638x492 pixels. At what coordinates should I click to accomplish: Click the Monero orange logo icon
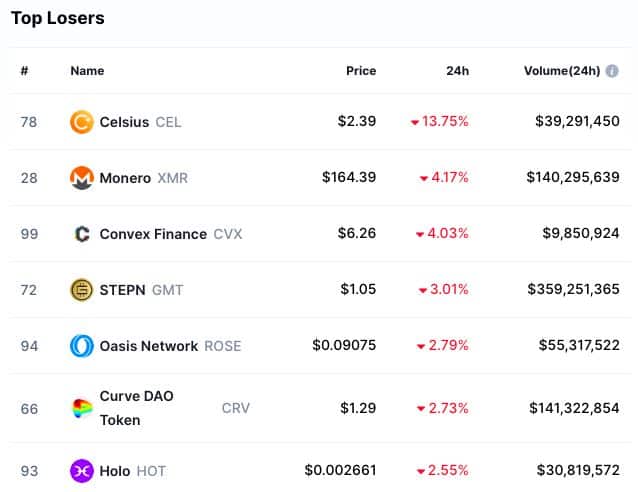(x=81, y=178)
